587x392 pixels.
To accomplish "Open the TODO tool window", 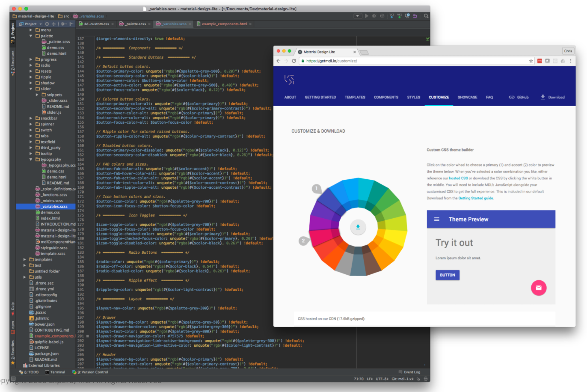I will tap(30, 372).
